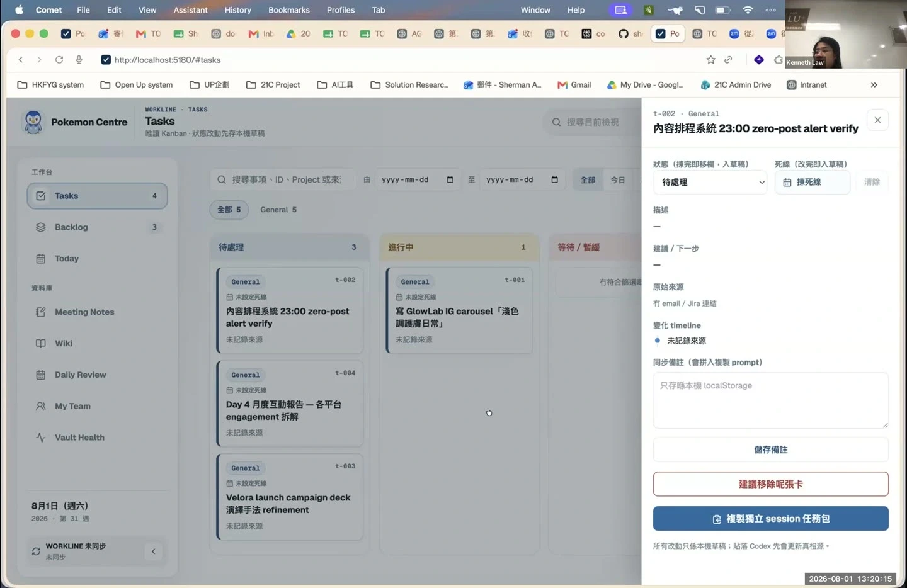Open the Gmail bookmark
The width and height of the screenshot is (907, 588).
coord(574,85)
